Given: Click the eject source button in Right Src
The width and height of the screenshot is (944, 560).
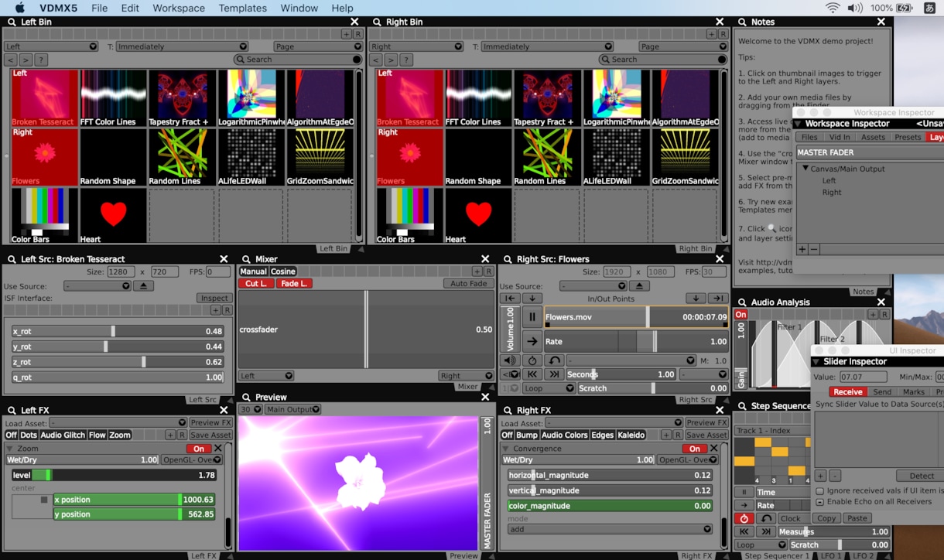Looking at the screenshot, I should pos(638,286).
